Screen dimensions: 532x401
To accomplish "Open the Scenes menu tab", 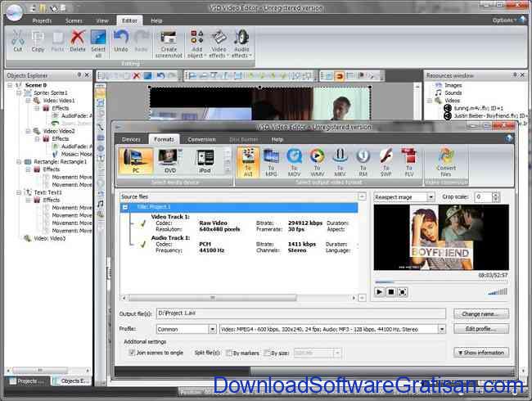I will coord(74,20).
